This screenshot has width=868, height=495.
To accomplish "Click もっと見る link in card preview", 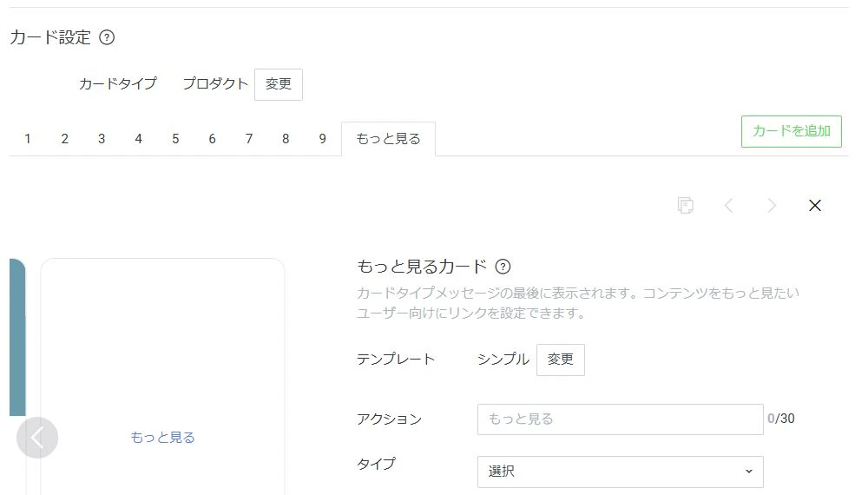I will (163, 438).
